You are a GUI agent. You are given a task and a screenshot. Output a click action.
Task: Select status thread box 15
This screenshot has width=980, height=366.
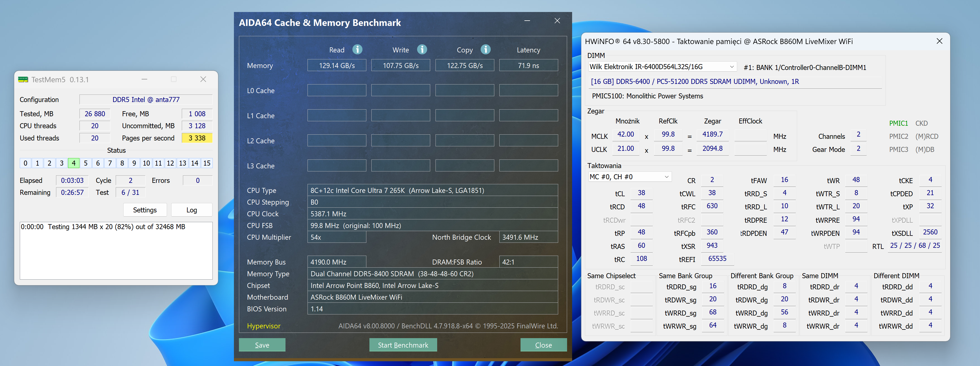click(207, 163)
